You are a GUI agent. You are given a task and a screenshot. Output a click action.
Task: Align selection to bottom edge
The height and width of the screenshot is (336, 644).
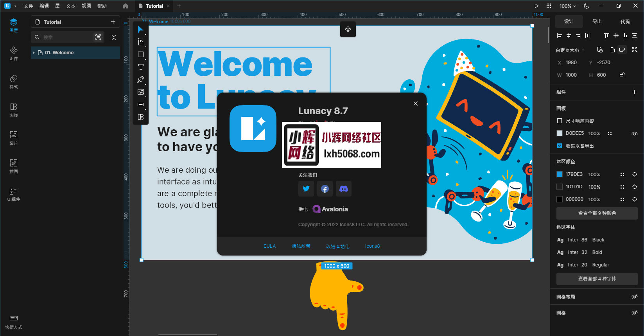click(625, 36)
